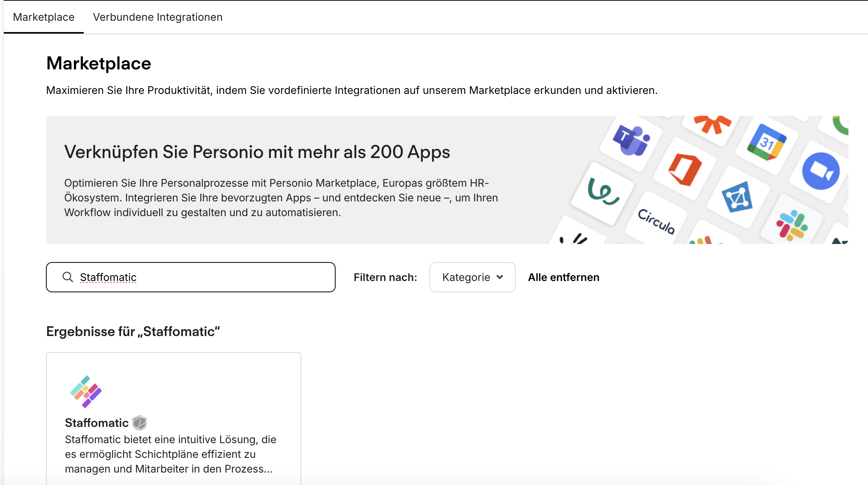Click the Staffomatic search input field
The image size is (868, 485).
[x=191, y=277]
